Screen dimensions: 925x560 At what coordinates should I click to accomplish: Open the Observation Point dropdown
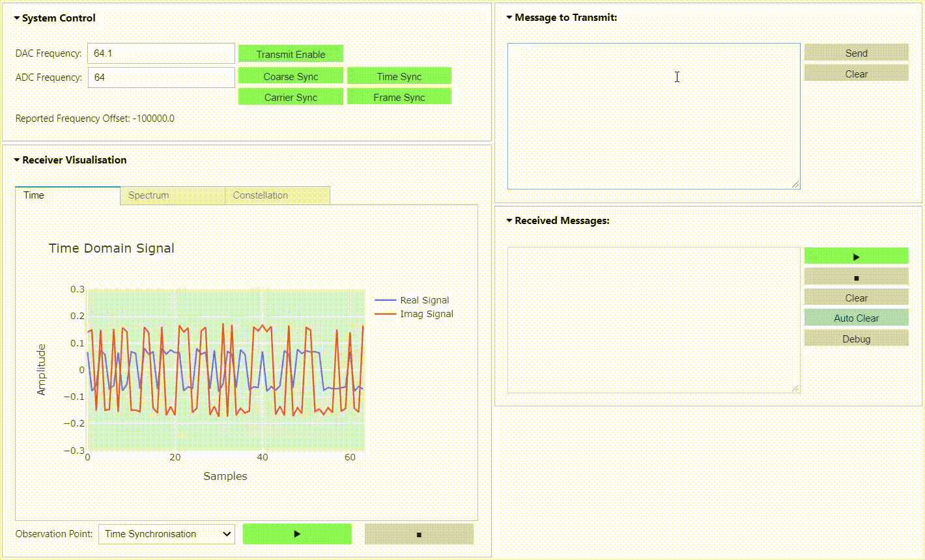tap(167, 534)
